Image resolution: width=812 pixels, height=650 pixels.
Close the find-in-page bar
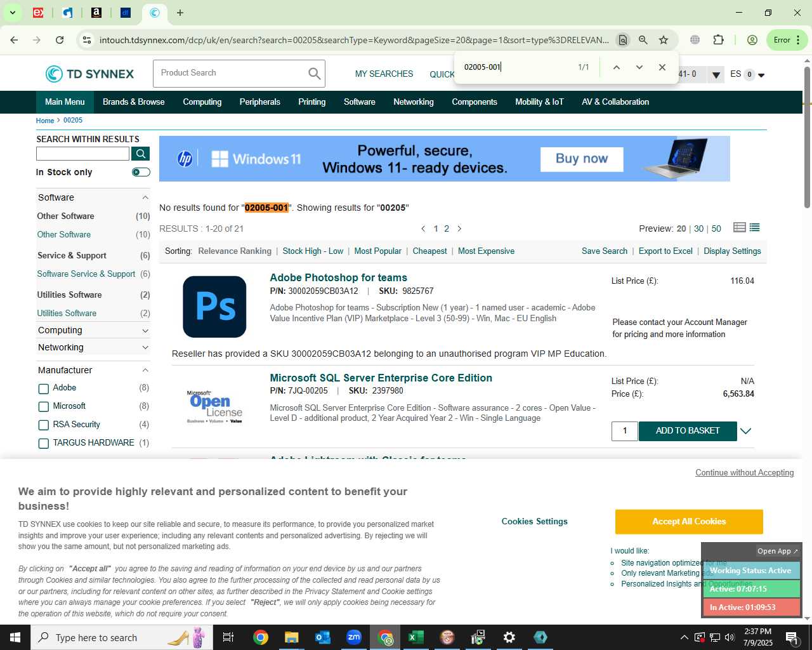[x=662, y=67]
